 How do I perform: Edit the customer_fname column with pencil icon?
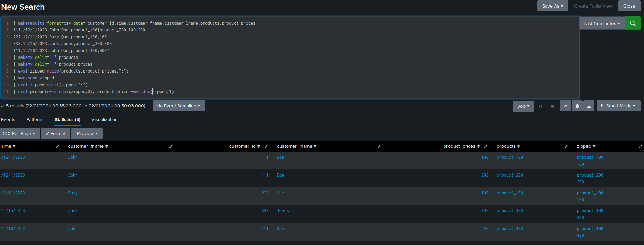pos(171,146)
